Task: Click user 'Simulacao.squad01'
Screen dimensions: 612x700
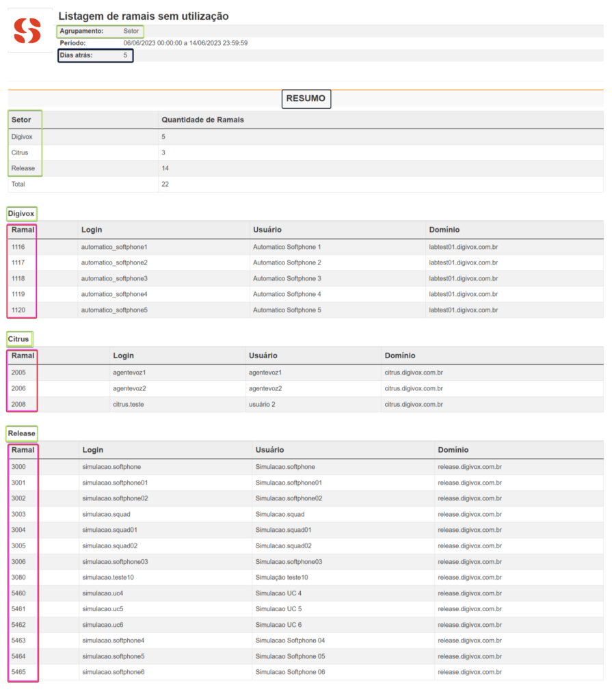Action: point(284,530)
